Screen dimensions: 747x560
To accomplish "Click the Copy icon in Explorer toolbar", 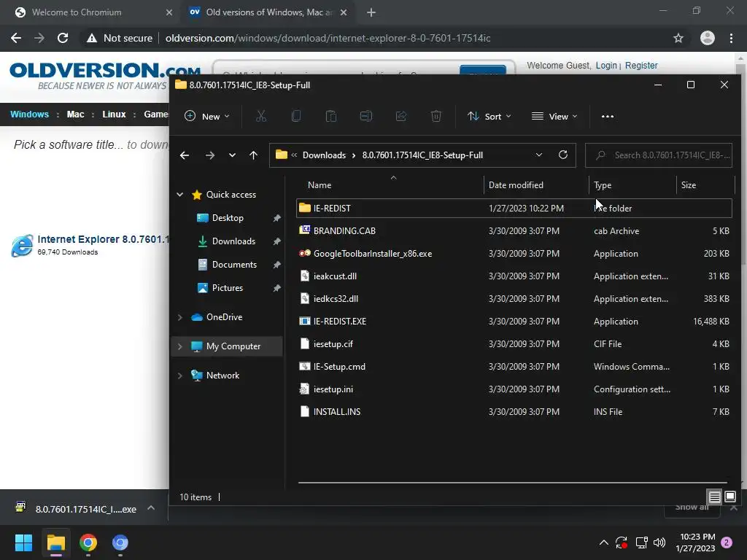I will pos(296,116).
